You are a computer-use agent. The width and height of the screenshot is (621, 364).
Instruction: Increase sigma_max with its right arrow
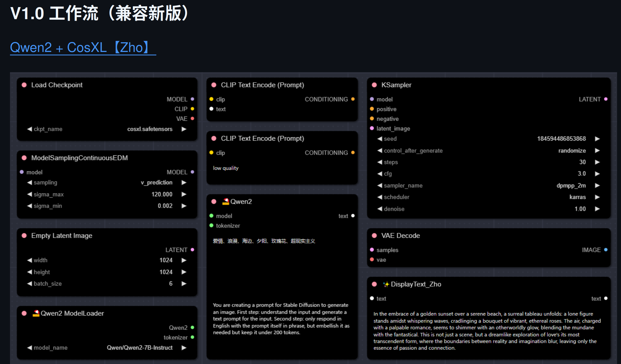[x=184, y=194]
